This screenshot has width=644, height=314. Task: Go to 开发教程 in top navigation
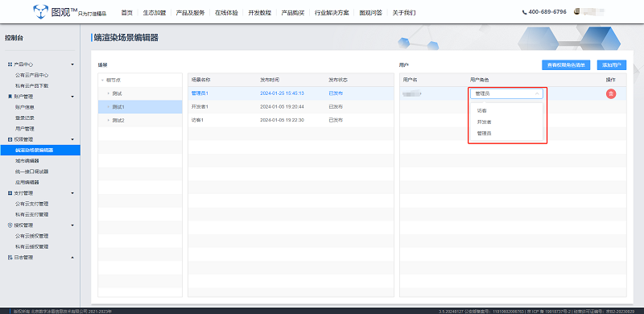click(259, 13)
